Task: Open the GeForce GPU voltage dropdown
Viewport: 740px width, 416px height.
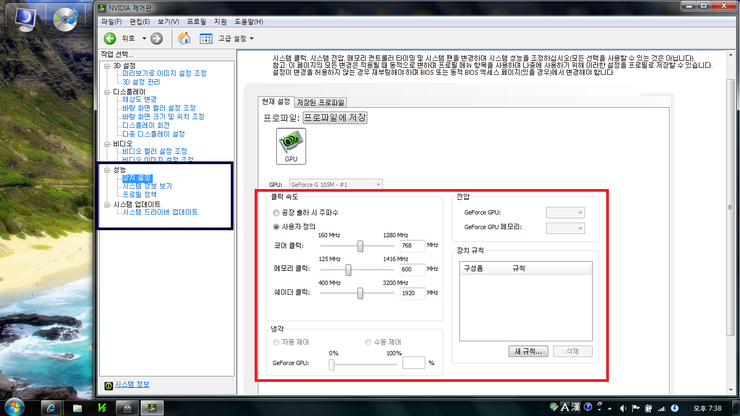Action: pyautogui.click(x=565, y=213)
